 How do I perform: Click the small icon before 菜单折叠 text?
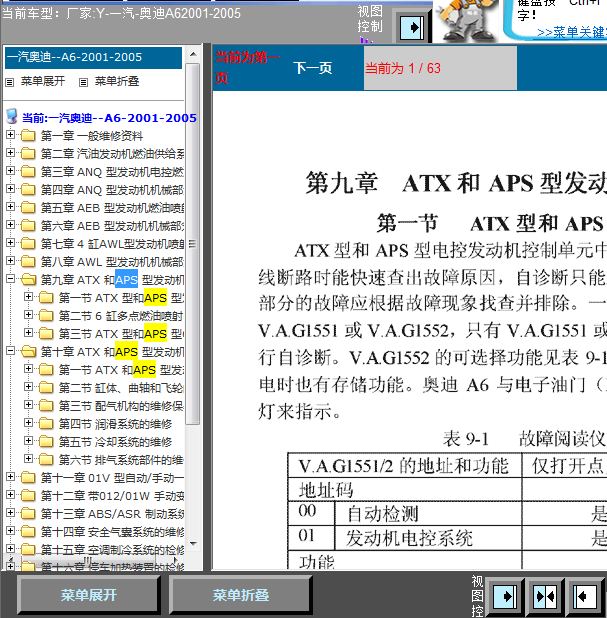click(x=83, y=82)
